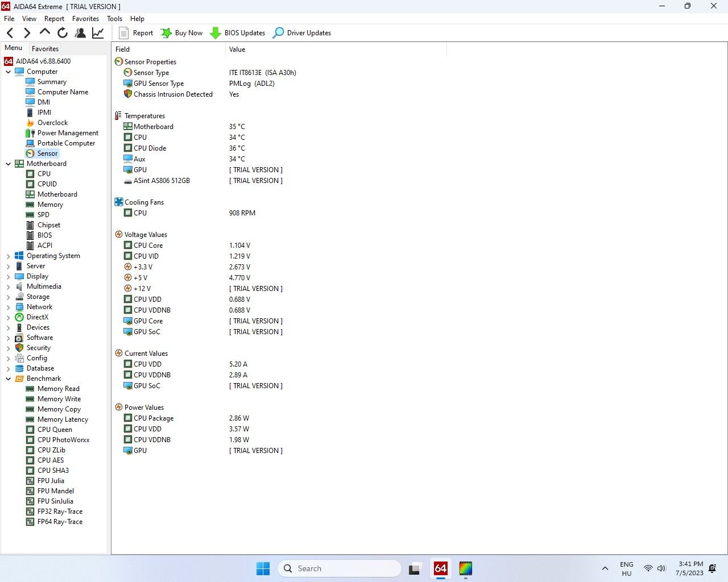Click the Power Values section icon

119,407
